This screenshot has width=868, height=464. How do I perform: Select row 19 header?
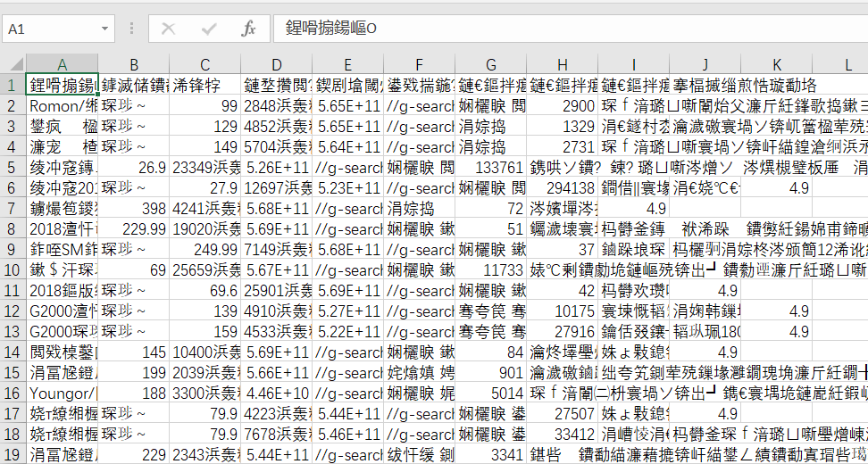(x=13, y=454)
